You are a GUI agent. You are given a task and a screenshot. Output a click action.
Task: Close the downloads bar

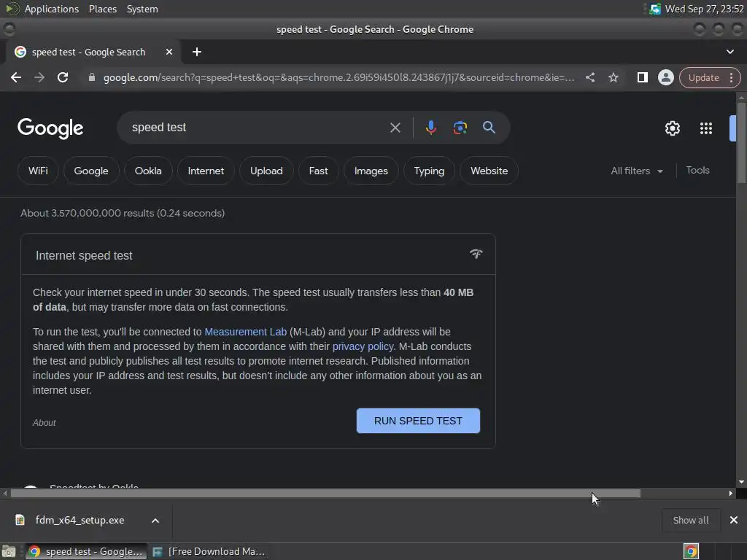(x=734, y=520)
